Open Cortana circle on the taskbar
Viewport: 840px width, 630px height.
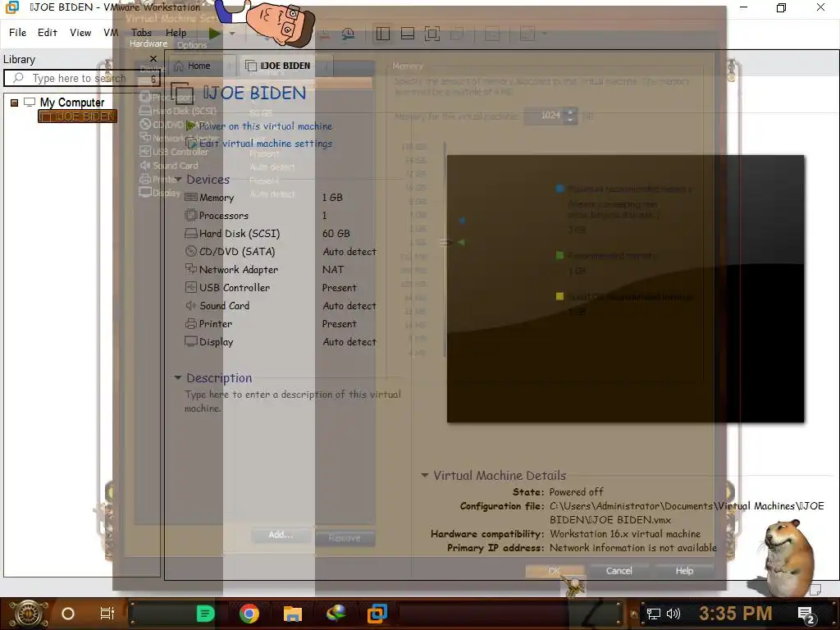(68, 614)
